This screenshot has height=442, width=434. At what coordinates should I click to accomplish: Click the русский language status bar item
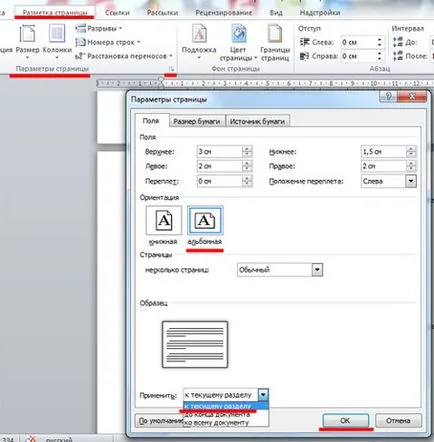pyautogui.click(x=59, y=439)
